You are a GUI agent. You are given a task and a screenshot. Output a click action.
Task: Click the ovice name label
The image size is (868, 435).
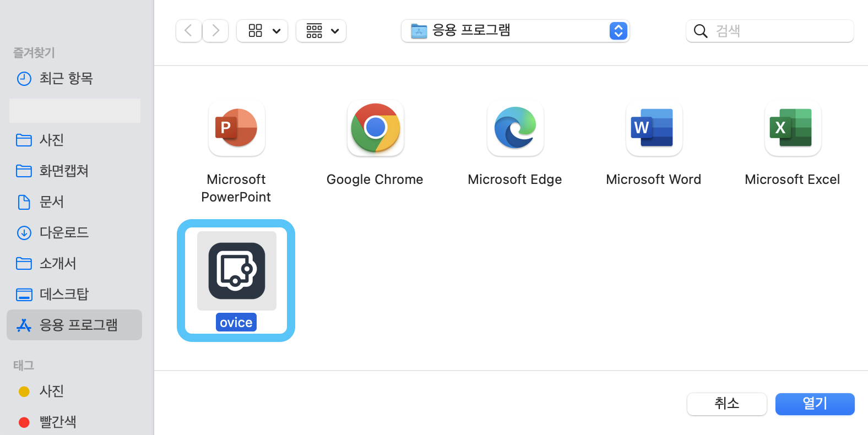[x=236, y=322]
